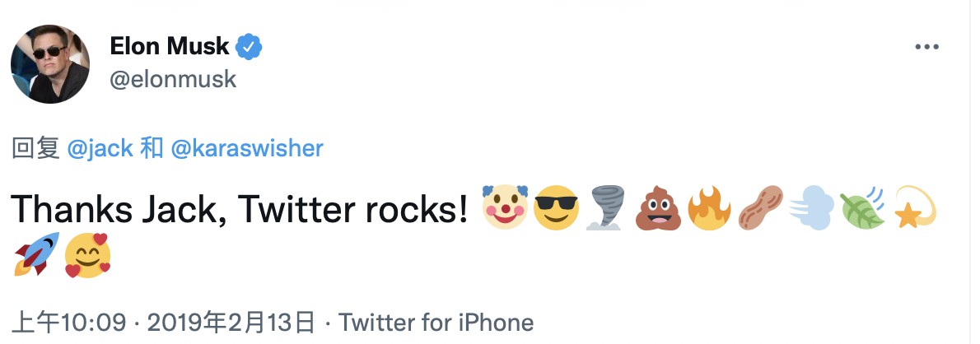The width and height of the screenshot is (980, 344).
Task: Click the Elon Musk display name
Action: coord(170,47)
